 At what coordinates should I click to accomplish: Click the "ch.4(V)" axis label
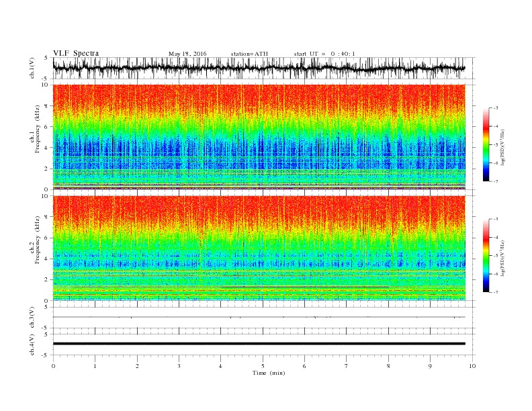(32, 345)
